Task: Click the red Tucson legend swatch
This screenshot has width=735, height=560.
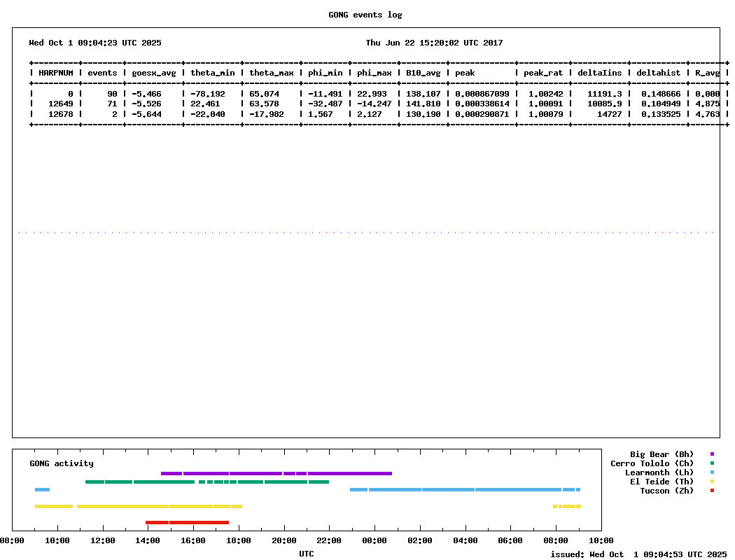Action: coord(712,491)
